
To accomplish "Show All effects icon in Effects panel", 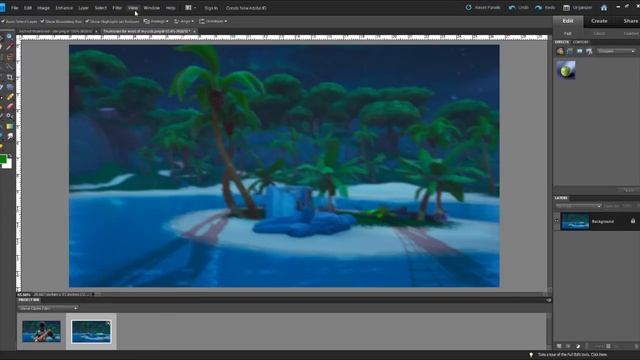I will pyautogui.click(x=589, y=51).
